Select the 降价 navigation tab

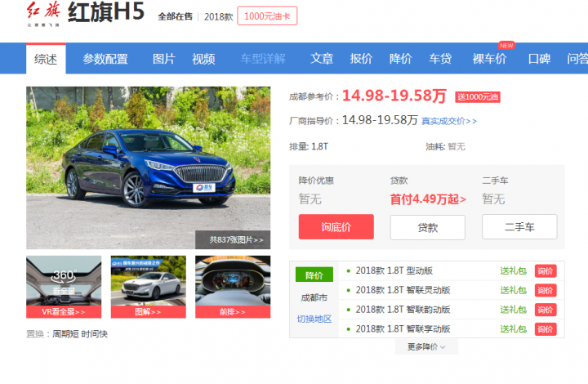(x=400, y=59)
